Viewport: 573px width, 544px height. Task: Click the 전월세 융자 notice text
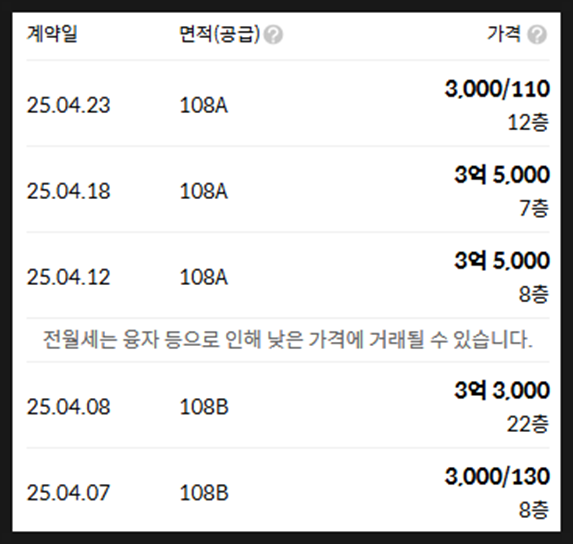click(x=288, y=340)
